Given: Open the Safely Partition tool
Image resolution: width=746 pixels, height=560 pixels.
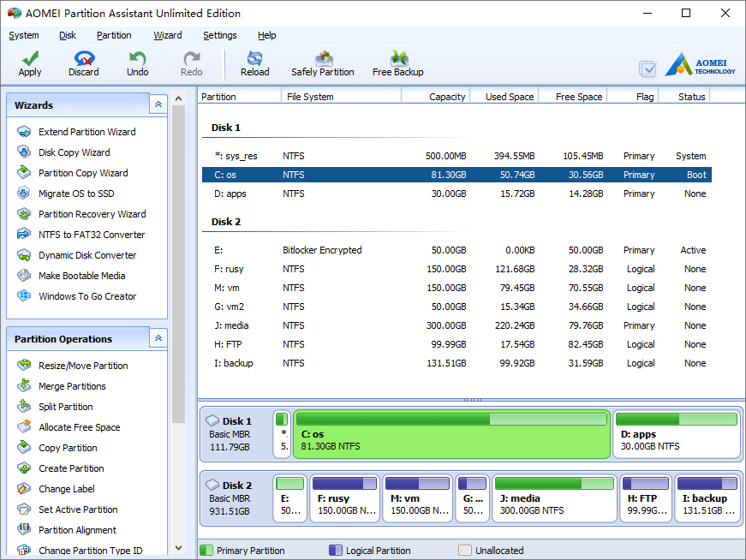Looking at the screenshot, I should tap(323, 63).
